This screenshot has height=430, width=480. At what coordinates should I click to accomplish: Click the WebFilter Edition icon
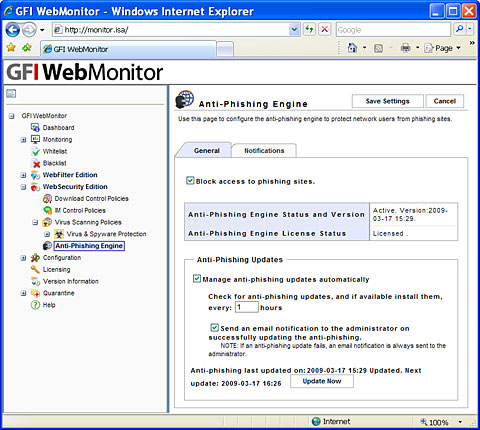coord(35,175)
